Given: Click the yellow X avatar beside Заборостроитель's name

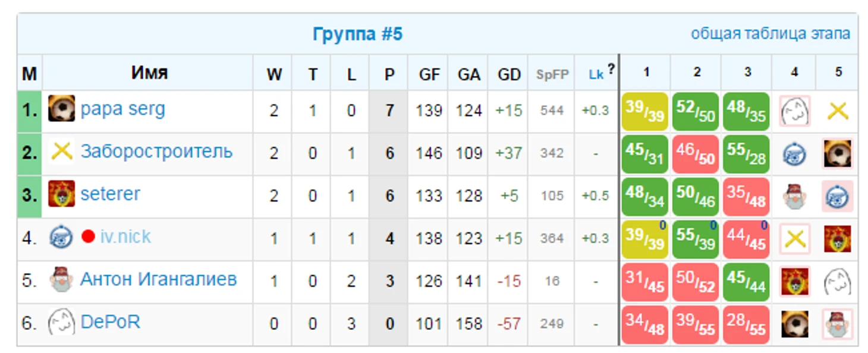Looking at the screenshot, I should [61, 152].
